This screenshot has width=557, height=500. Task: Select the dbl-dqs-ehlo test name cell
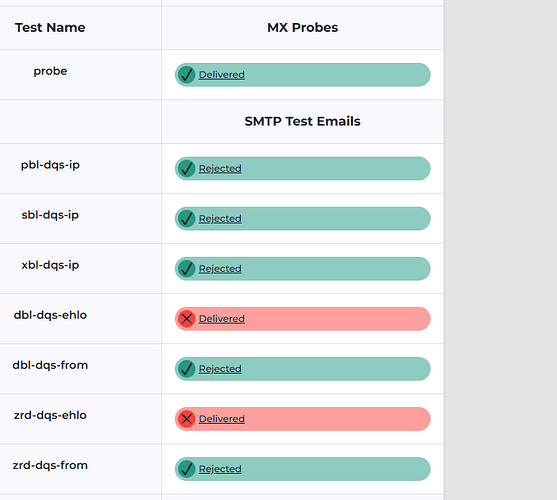coord(50,315)
